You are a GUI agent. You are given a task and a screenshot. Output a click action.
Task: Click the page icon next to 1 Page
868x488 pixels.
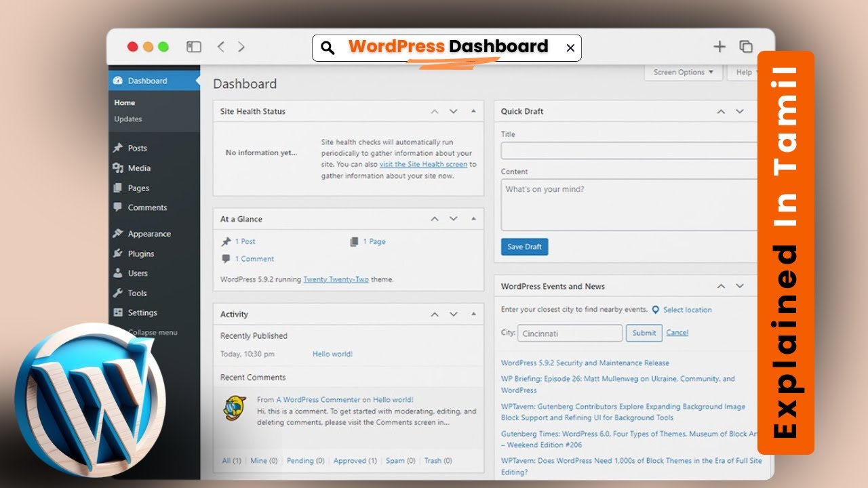(x=354, y=241)
